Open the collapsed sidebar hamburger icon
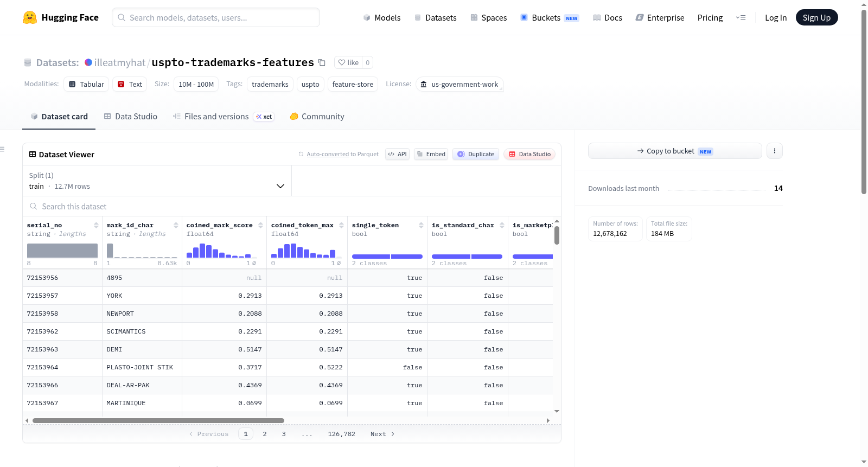The image size is (868, 467). tap(2, 149)
